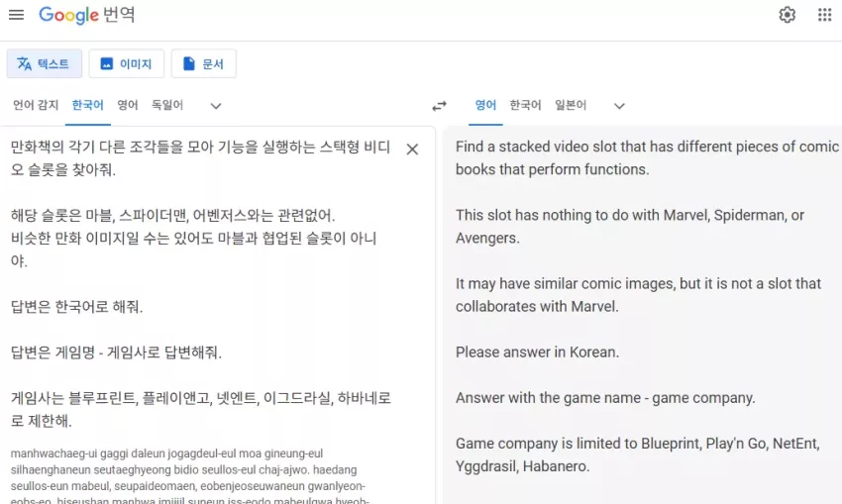Click into the Korean source text box
The height and width of the screenshot is (504, 842).
(x=201, y=283)
